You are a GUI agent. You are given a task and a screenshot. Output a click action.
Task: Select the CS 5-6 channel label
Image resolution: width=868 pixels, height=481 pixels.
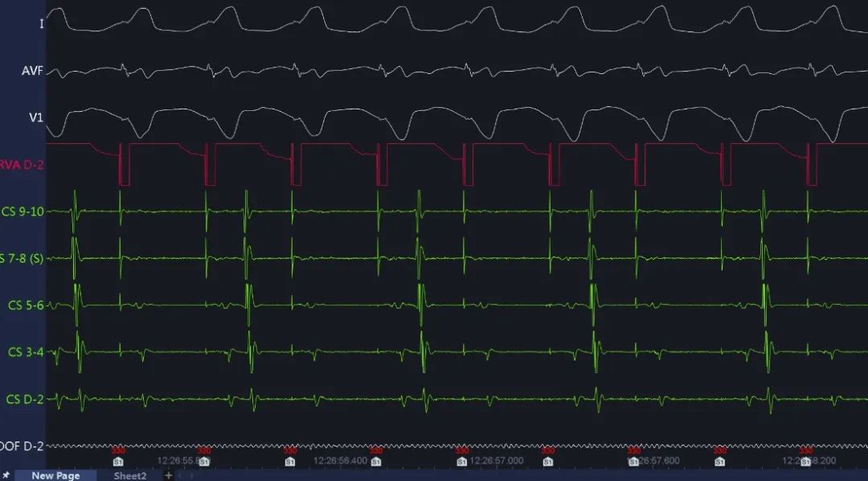(x=26, y=306)
